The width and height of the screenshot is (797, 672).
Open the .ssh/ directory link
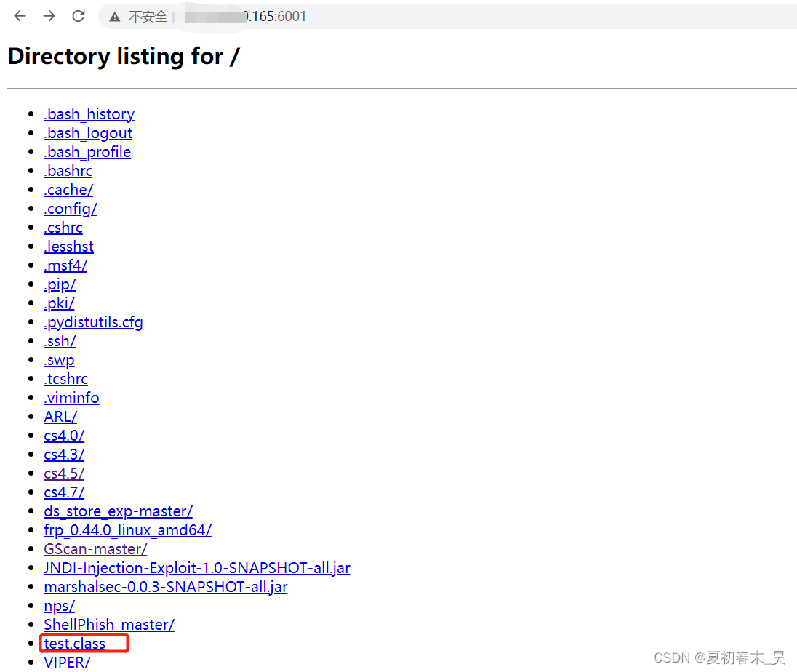coord(60,340)
